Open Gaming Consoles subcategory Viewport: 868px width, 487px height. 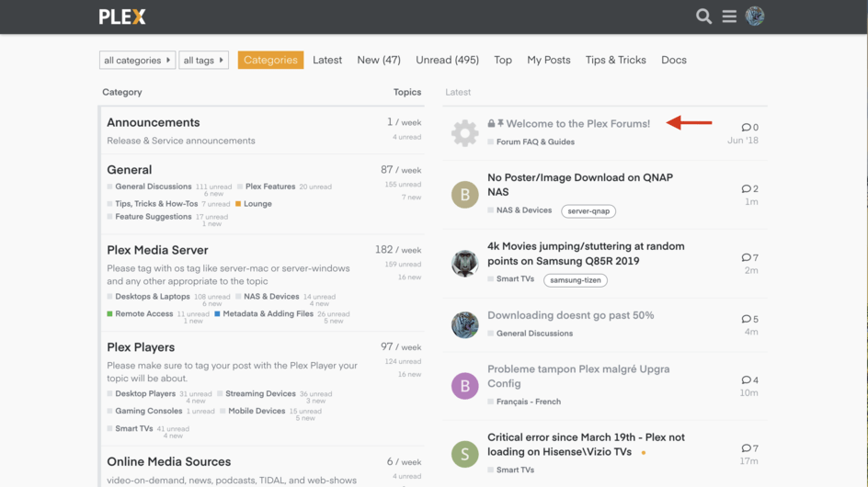148,411
